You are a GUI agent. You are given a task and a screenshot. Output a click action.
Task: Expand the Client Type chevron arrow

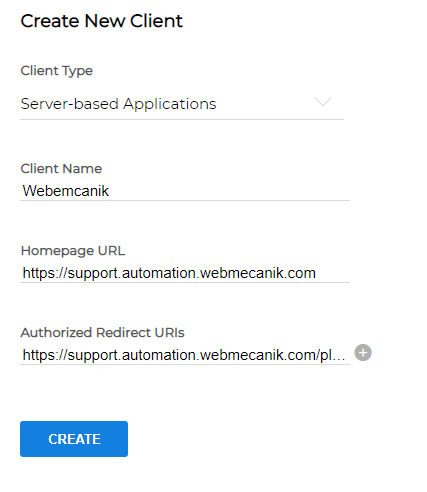(x=323, y=102)
